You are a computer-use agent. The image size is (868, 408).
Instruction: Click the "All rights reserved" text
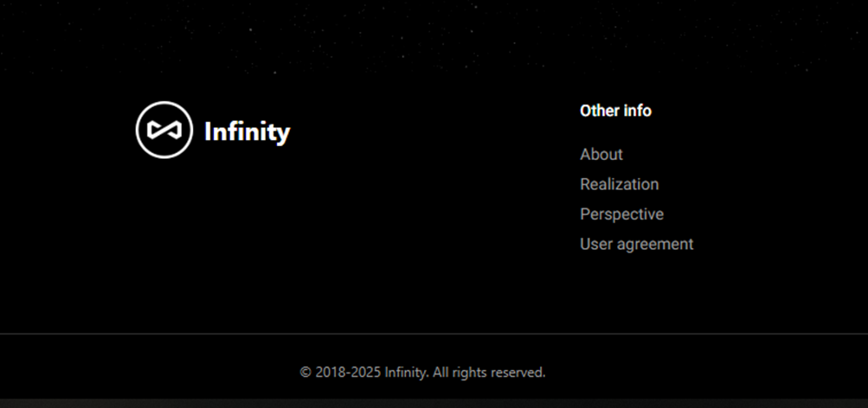[x=489, y=373]
